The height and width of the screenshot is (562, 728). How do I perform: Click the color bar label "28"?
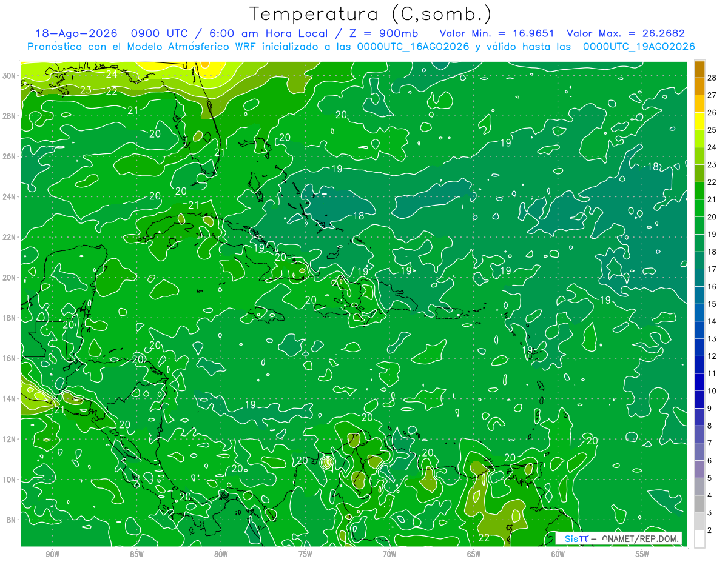click(x=712, y=78)
